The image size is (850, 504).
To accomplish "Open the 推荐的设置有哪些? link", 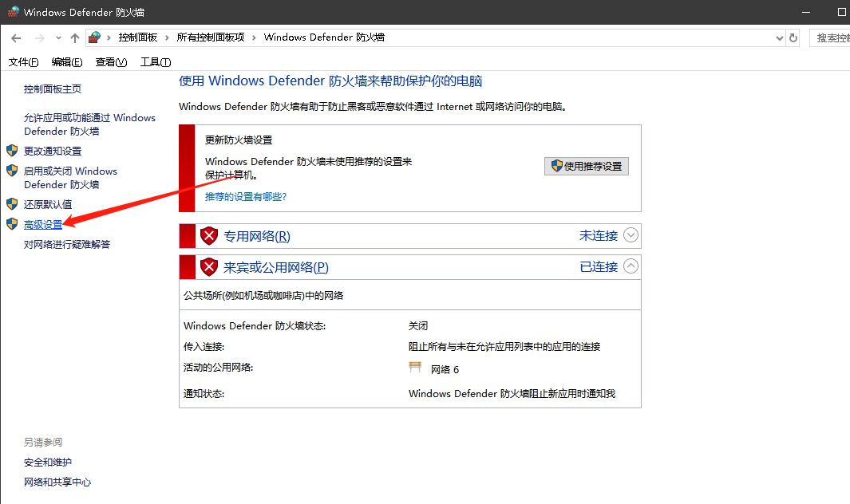I will (x=245, y=196).
